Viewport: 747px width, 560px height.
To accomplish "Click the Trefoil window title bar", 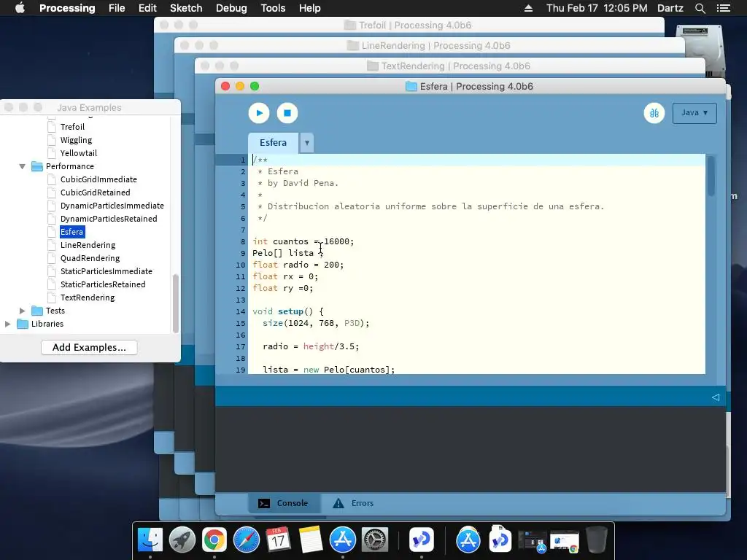I will click(x=409, y=26).
